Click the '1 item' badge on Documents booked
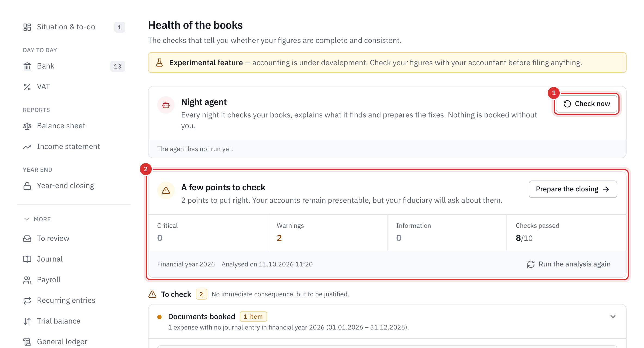The image size is (644, 348). tap(253, 316)
